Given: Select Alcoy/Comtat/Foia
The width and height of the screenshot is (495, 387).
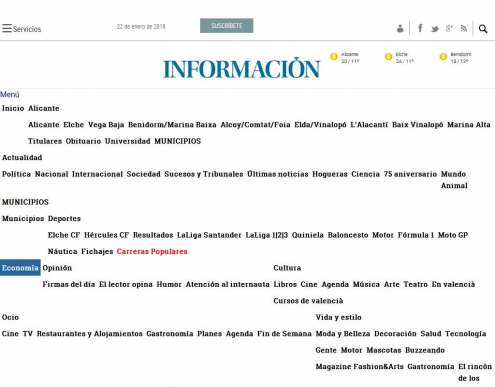Looking at the screenshot, I should click(255, 125).
